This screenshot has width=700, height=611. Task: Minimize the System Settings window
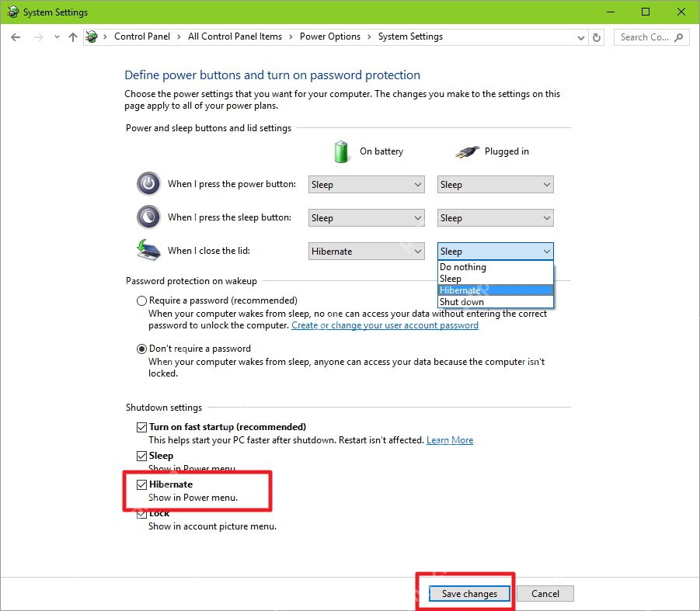(611, 12)
